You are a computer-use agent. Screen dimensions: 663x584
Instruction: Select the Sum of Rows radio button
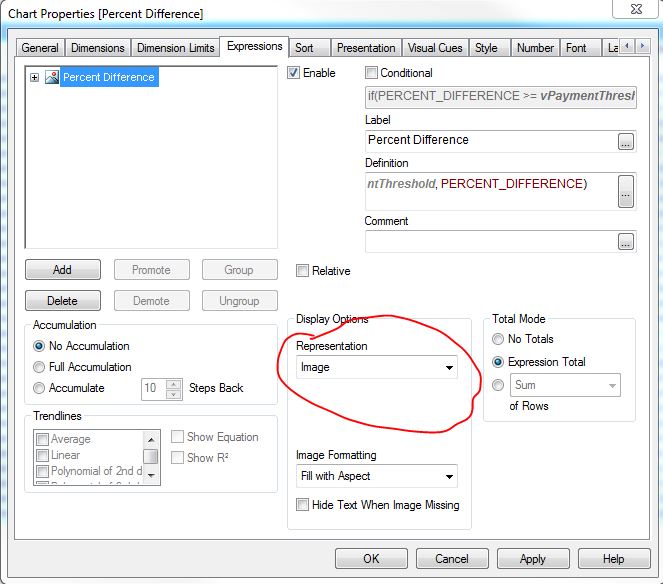[498, 385]
